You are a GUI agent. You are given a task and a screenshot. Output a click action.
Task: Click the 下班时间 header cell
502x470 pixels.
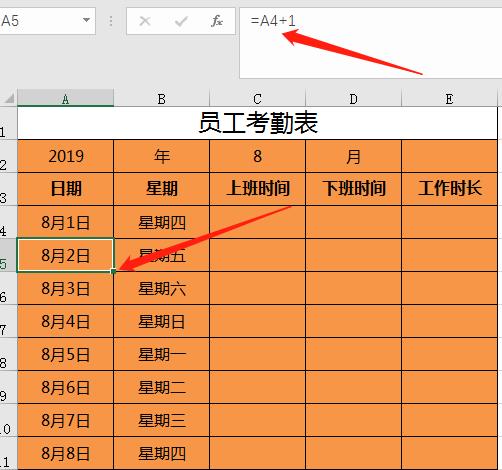tap(353, 189)
